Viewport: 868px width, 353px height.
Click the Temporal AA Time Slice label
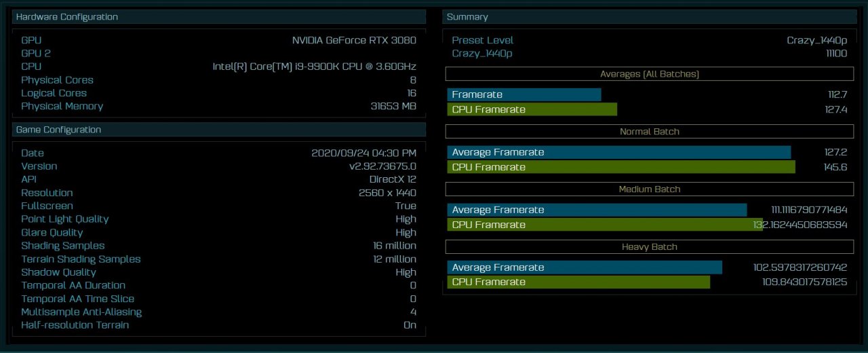(78, 299)
